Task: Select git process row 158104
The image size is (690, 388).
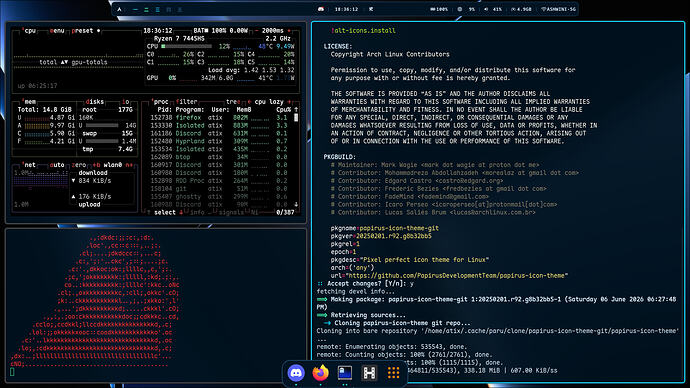Action: coord(220,189)
